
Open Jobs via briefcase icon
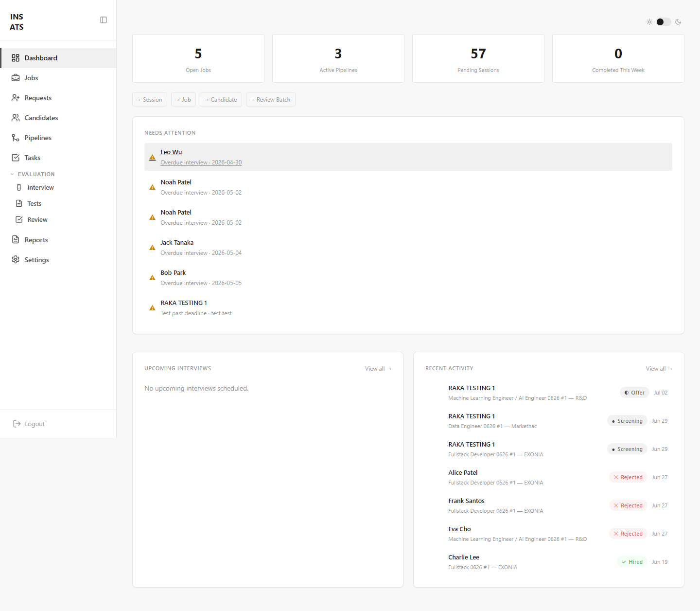coord(16,78)
